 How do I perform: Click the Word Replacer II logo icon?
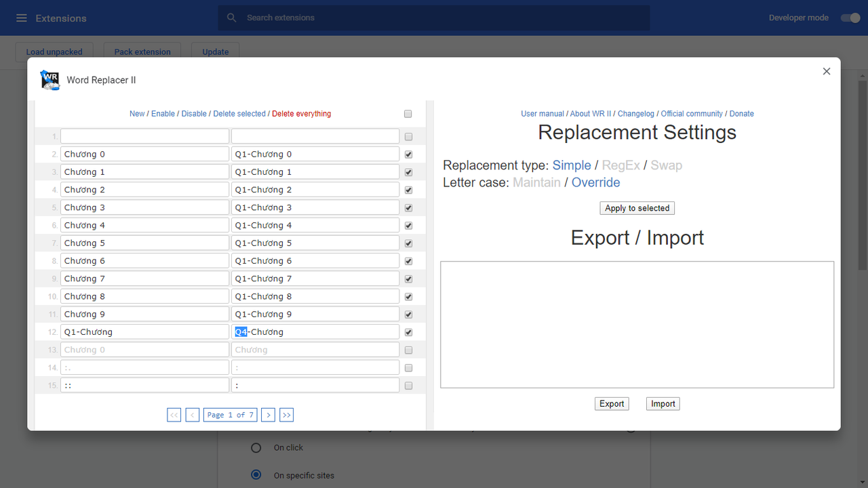click(x=50, y=80)
